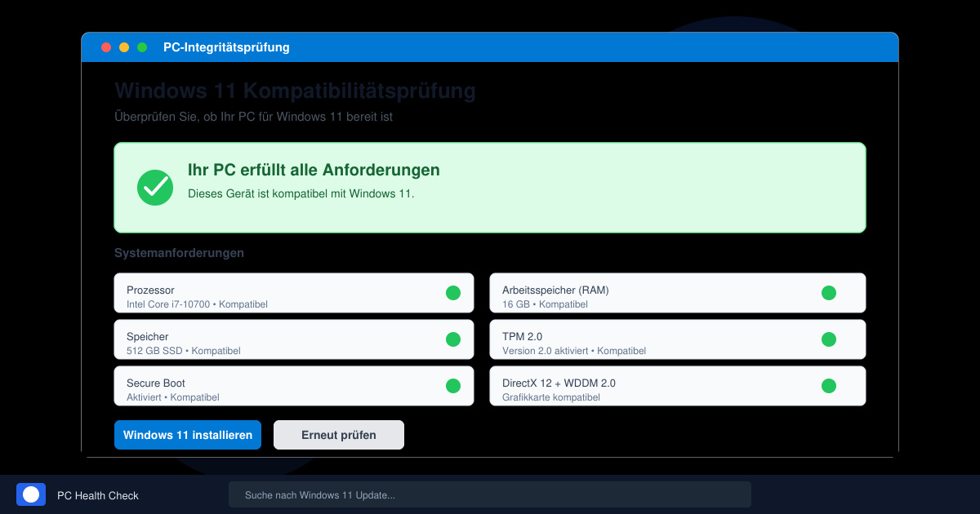The height and width of the screenshot is (514, 980).
Task: Click the DirectX 12 green status dot
Action: click(829, 386)
